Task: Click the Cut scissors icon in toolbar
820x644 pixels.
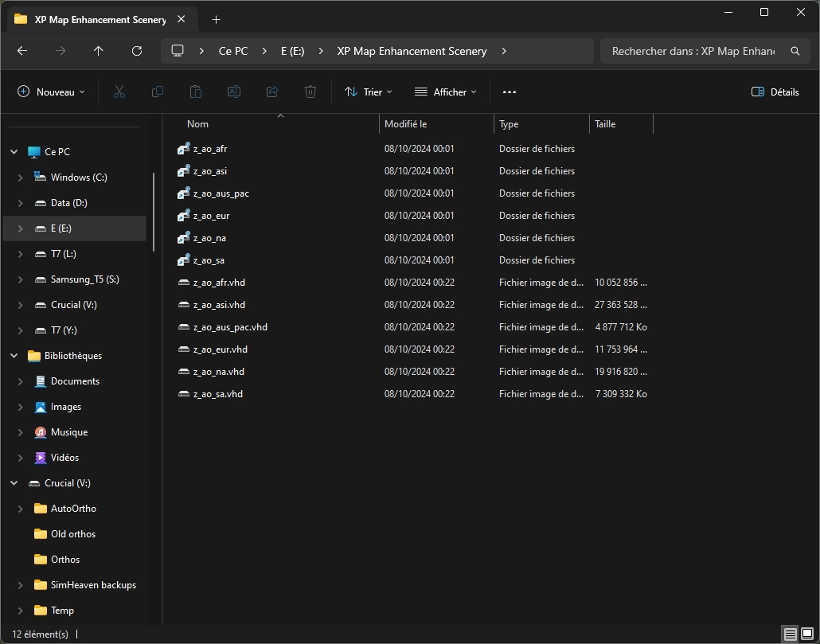Action: pyautogui.click(x=119, y=92)
